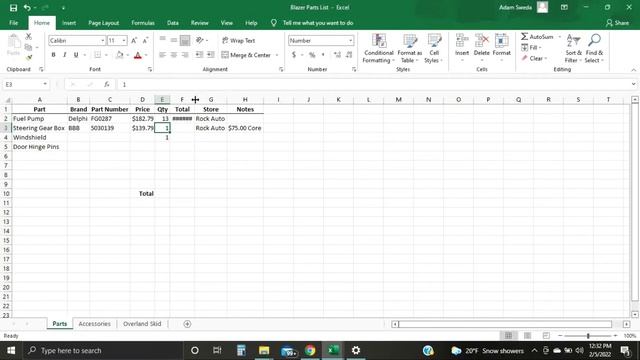This screenshot has height=360, width=640.
Task: Switch to the Insert ribbon tab
Action: (69, 23)
